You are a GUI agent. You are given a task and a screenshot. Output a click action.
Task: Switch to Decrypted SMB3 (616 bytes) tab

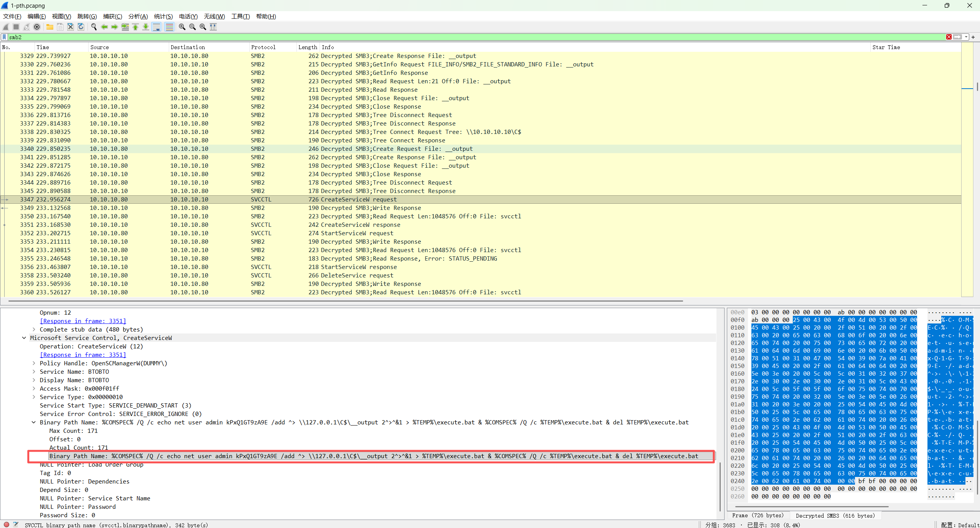tap(835, 516)
